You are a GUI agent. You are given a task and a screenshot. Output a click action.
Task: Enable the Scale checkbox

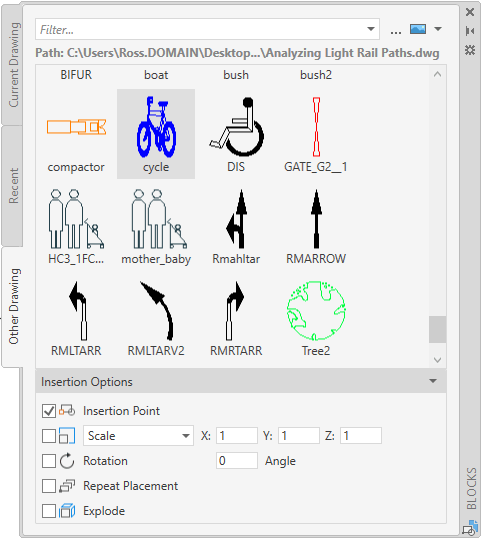[x=49, y=436]
